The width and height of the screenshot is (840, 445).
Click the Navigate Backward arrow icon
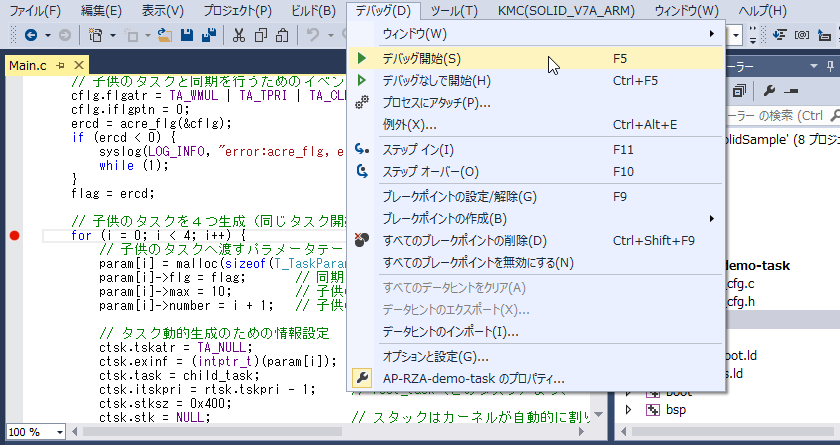coord(29,35)
